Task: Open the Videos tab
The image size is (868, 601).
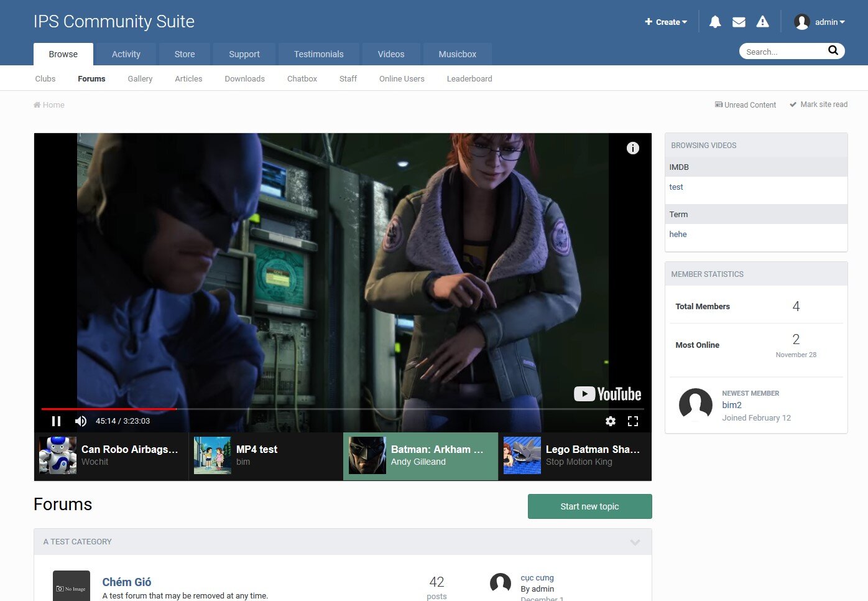Action: point(391,54)
